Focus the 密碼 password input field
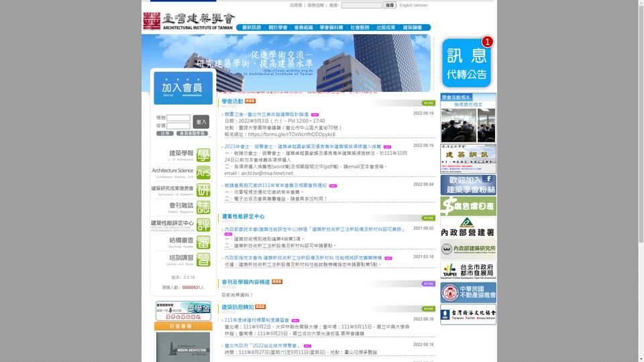Image resolution: width=644 pixels, height=362 pixels. coord(178,126)
